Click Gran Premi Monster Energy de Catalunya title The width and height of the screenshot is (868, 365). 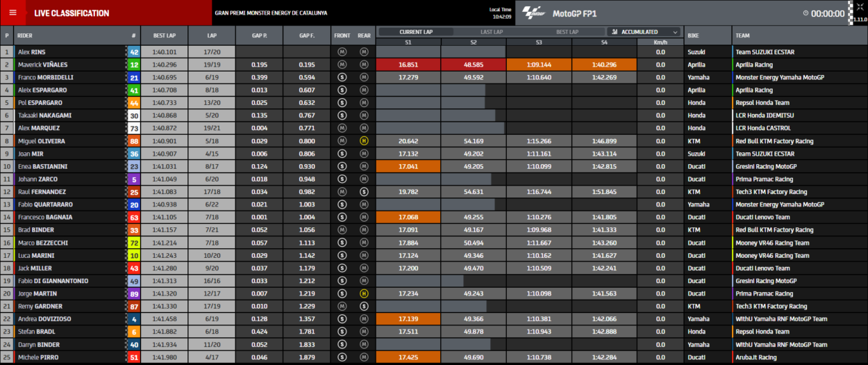click(271, 13)
